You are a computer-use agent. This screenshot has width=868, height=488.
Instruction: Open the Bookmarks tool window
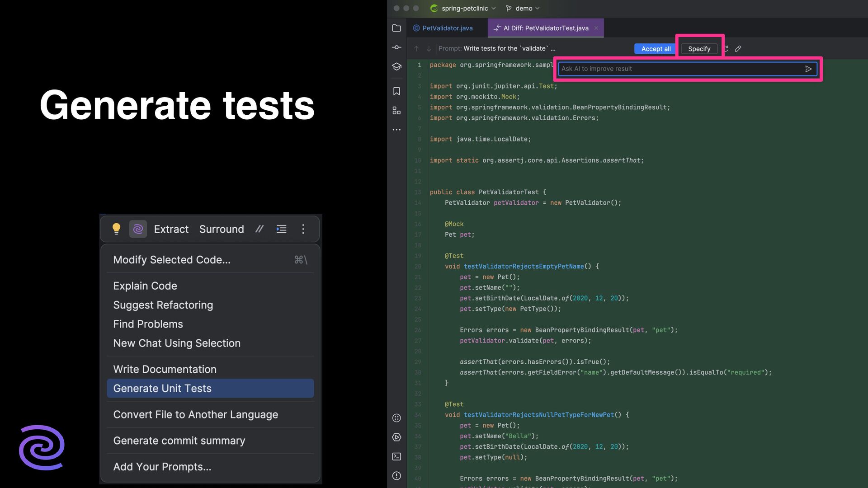click(396, 91)
